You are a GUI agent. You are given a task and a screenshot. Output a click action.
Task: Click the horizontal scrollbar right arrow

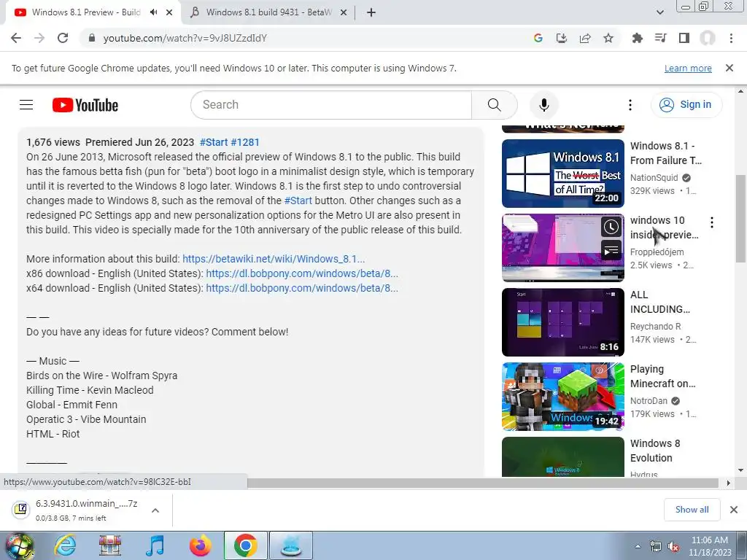pos(728,483)
